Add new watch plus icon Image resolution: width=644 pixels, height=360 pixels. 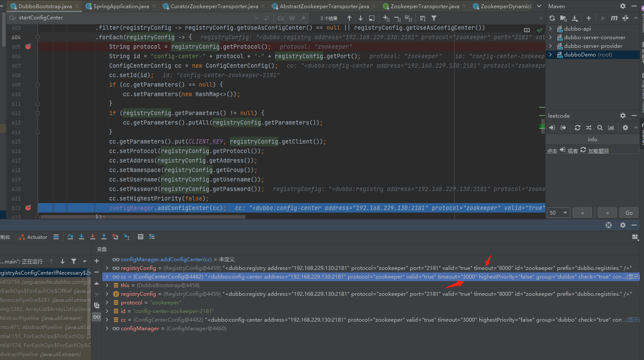[x=97, y=261]
